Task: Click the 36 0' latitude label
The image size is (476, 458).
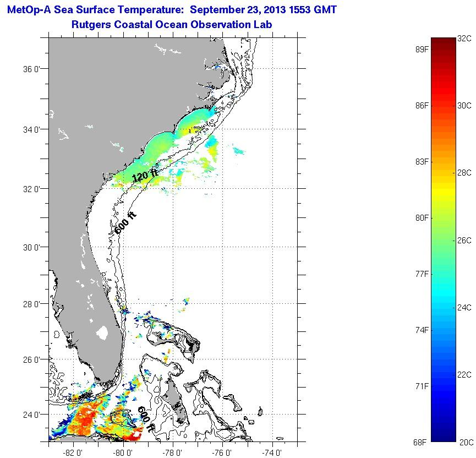Action: 31,69
